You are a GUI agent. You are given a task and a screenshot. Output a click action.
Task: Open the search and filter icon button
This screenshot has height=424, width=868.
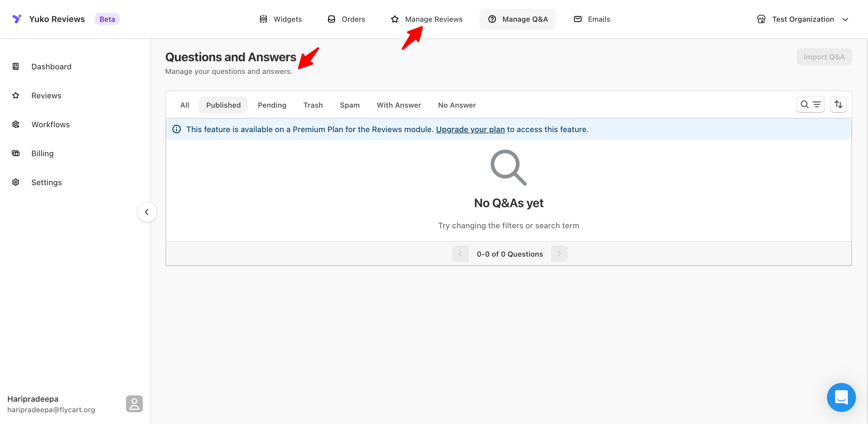tap(810, 104)
